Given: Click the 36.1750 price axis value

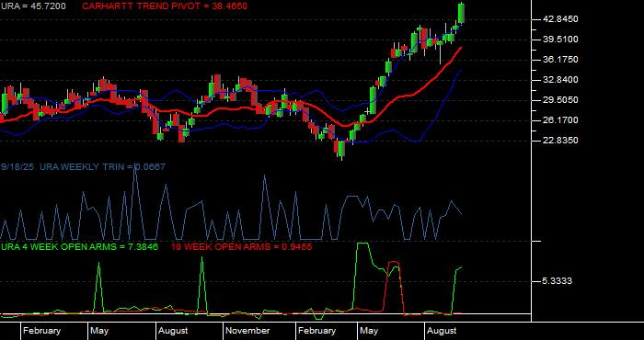Looking at the screenshot, I should (560, 60).
